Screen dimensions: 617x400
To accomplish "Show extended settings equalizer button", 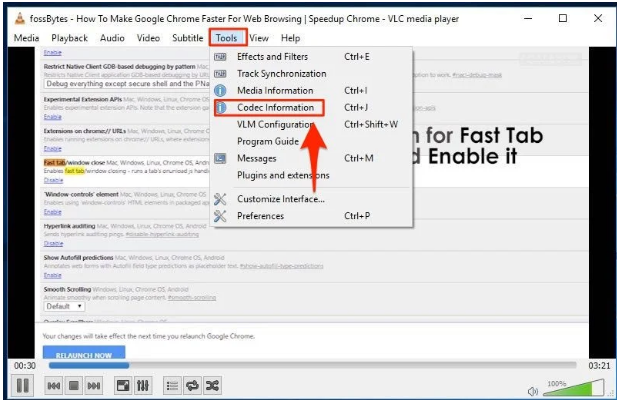I will pyautogui.click(x=143, y=385).
